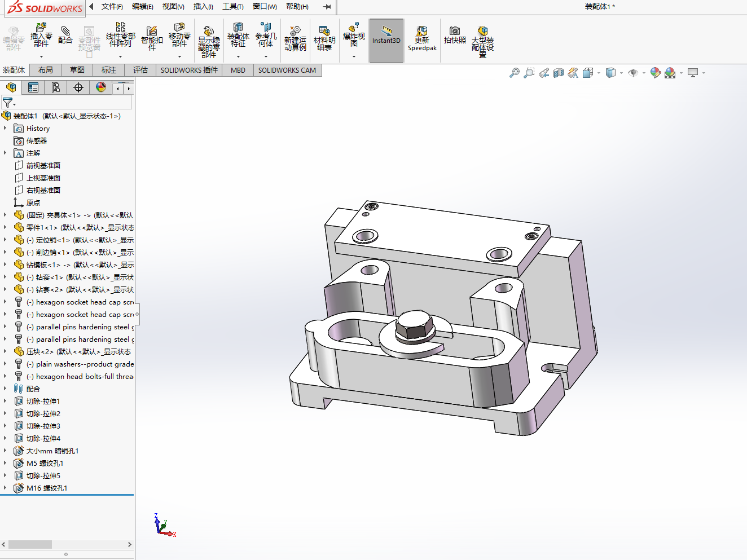Click Update Speedpak (更新 Speedpak) icon

pos(422,38)
